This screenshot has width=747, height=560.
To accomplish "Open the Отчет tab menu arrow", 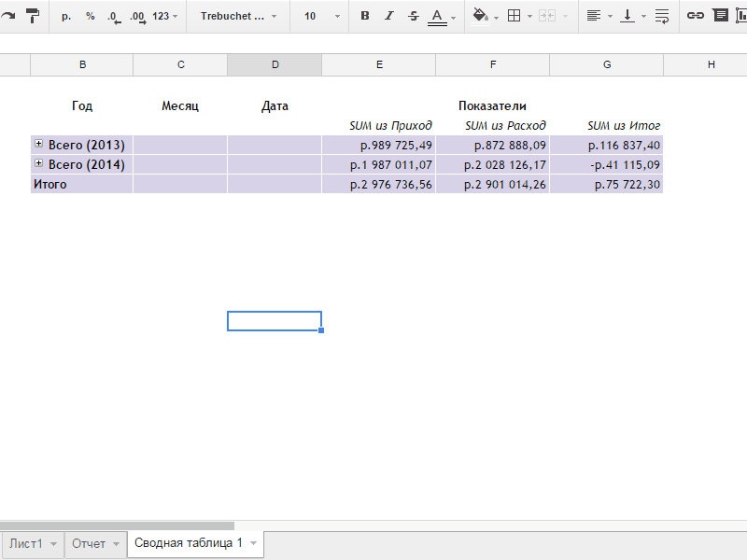I will pyautogui.click(x=116, y=544).
